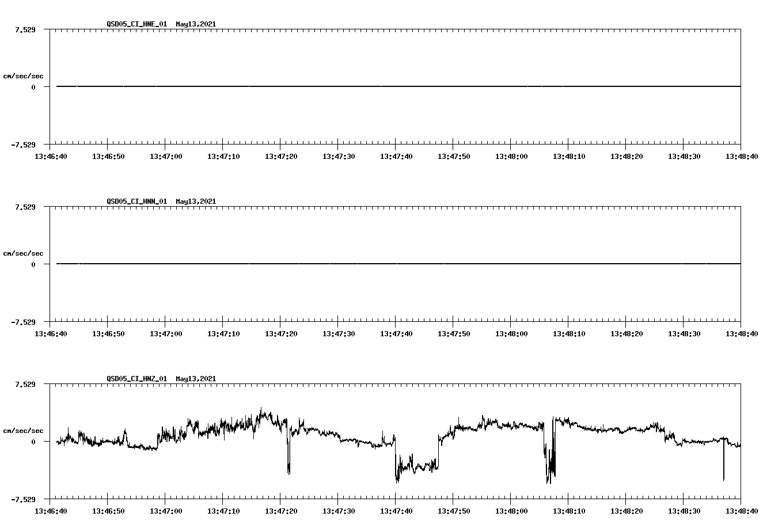This screenshot has height=532, width=782.
Task: Select the QSD05_CI_HNZ_01 channel title
Action: [138, 378]
